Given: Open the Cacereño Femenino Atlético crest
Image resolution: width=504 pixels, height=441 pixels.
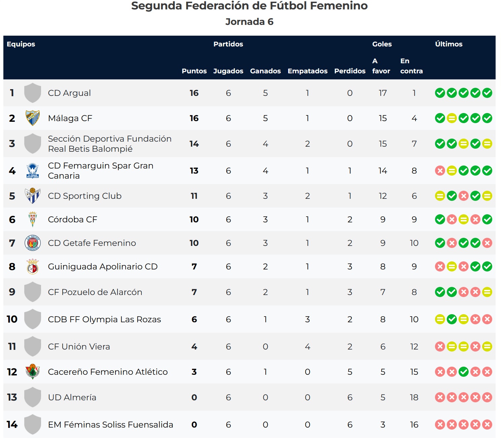Looking at the screenshot, I should [33, 372].
